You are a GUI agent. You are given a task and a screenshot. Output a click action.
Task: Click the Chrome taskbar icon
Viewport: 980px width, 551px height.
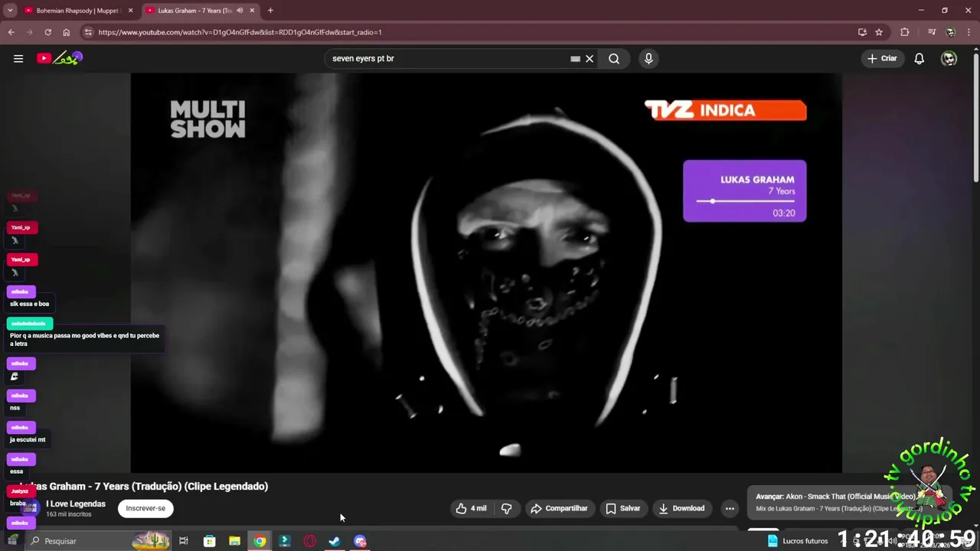[260, 541]
